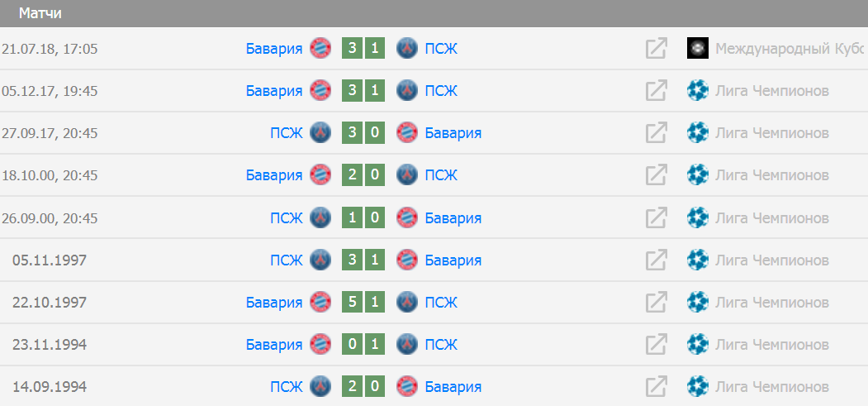
Task: Click the 3:0 score of 27.09.17 match
Action: click(363, 133)
